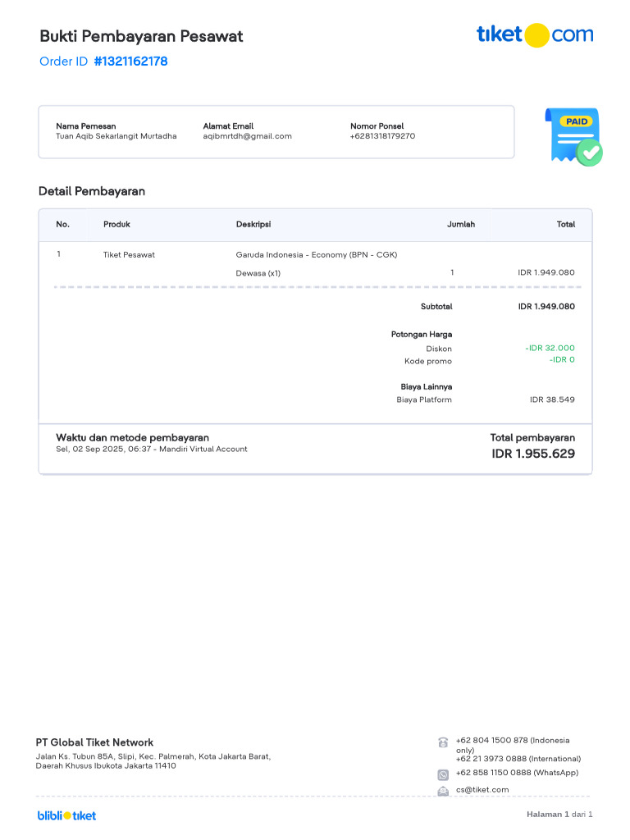Open order ID #1321162178
630x840 pixels.
tap(130, 62)
